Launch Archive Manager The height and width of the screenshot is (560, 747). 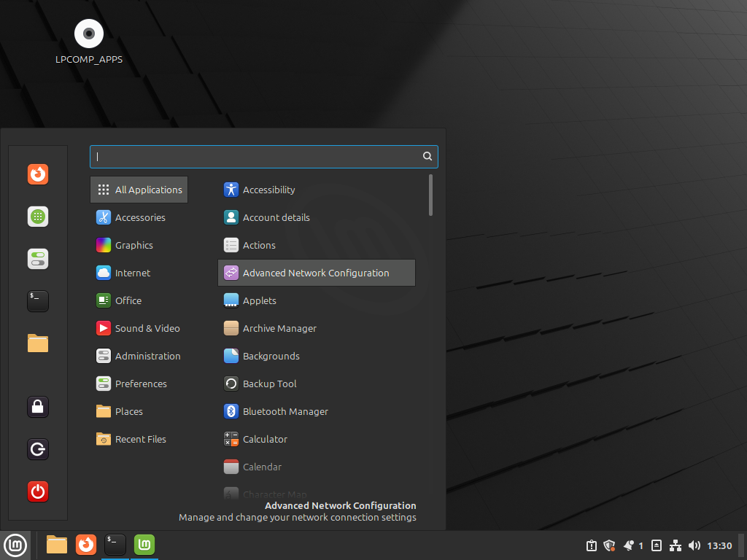pyautogui.click(x=317, y=329)
